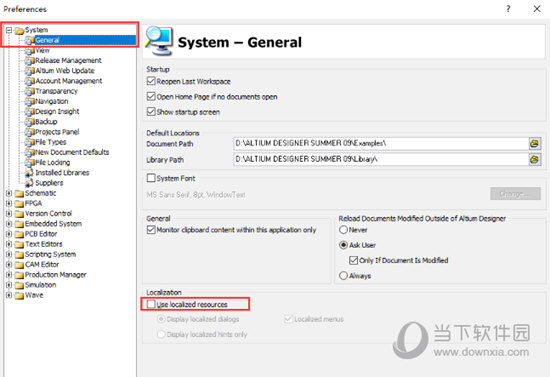The width and height of the screenshot is (550, 377).
Task: Click the Account Management page icon
Action: pyautogui.click(x=30, y=81)
